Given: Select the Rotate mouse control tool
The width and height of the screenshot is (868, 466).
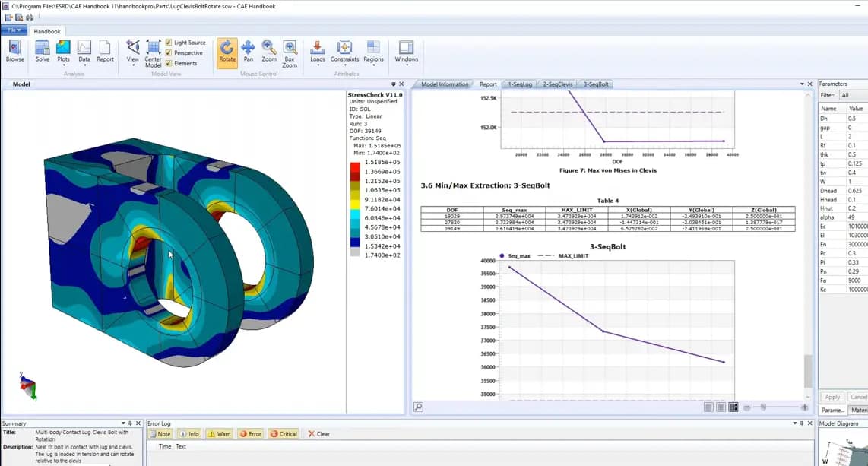Looking at the screenshot, I should click(227, 50).
